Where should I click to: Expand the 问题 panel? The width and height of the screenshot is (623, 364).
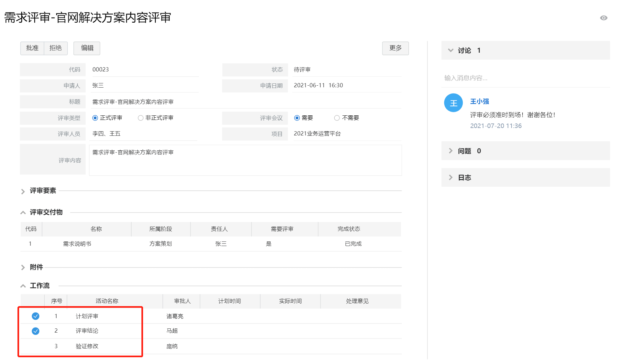(451, 151)
